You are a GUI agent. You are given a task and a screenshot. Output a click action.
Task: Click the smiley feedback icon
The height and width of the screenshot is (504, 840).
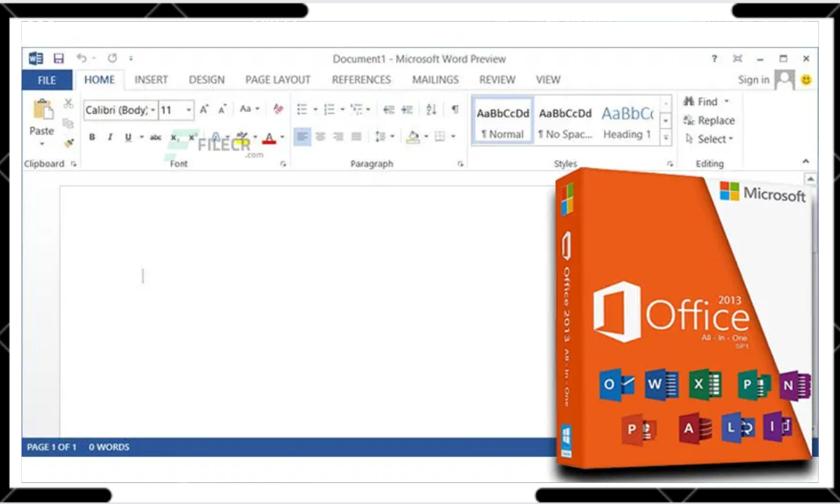806,80
